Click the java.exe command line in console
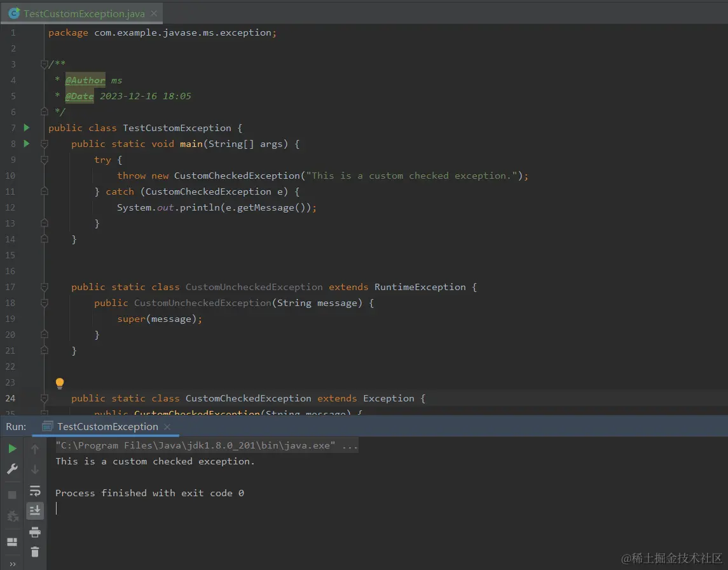This screenshot has width=728, height=570. [x=207, y=445]
